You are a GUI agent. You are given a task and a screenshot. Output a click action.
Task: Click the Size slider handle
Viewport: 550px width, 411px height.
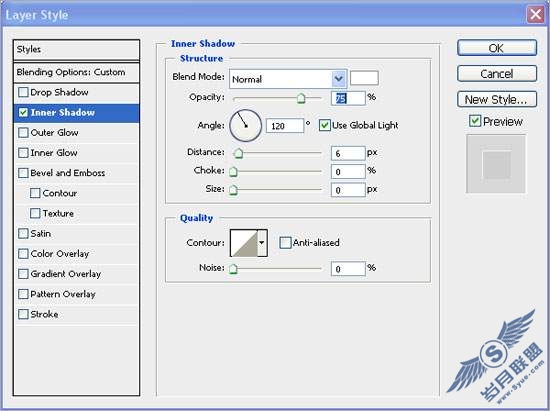click(x=233, y=190)
